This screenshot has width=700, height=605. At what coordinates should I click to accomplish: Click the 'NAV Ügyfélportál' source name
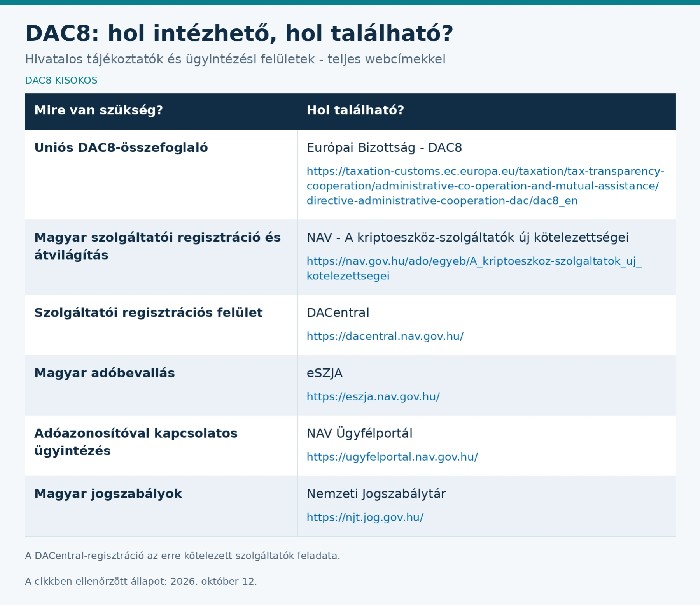tap(359, 433)
